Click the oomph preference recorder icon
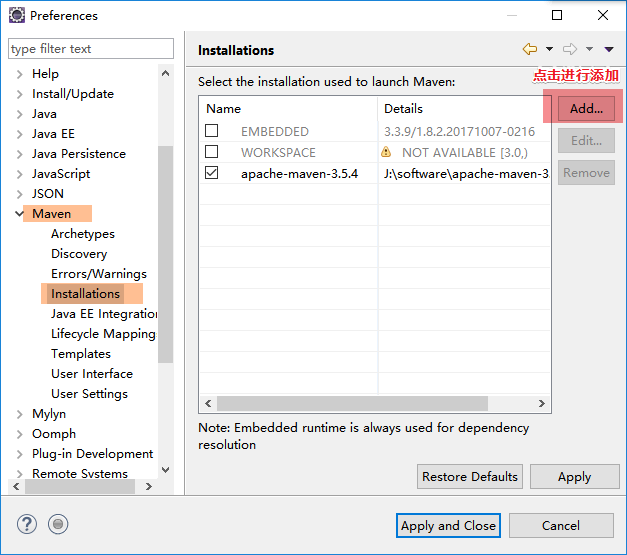627x555 pixels. [x=58, y=524]
